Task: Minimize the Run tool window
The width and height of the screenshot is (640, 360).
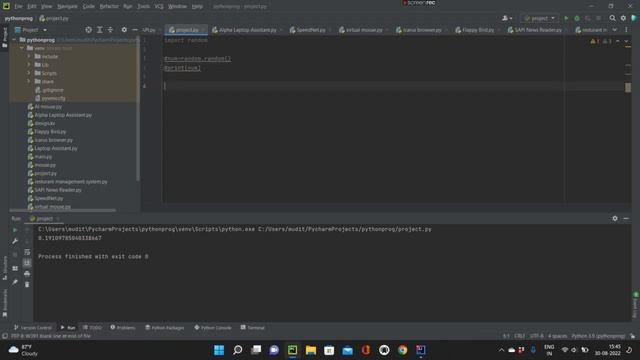Action: tap(626, 218)
